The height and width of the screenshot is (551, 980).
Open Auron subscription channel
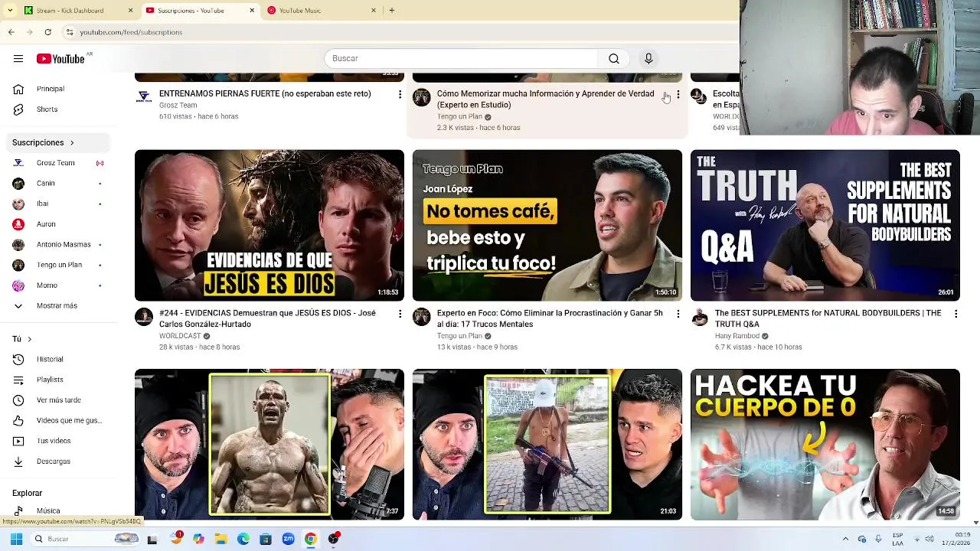57,224
